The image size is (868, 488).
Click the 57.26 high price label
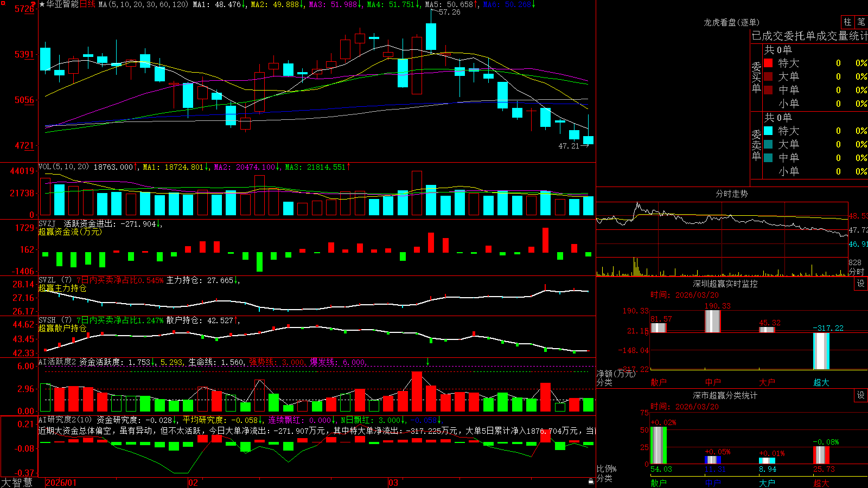pos(449,12)
